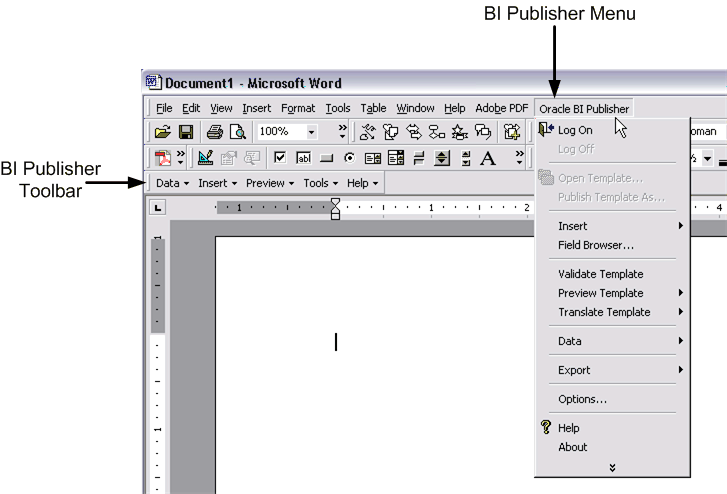Open the View menu
Image resolution: width=727 pixels, height=494 pixels.
click(x=221, y=109)
